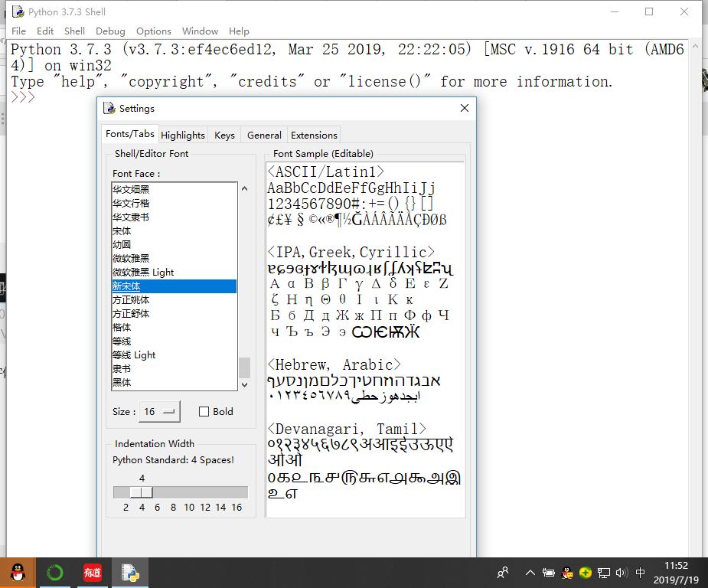
Task: Switch to the Highlights tab
Action: 183,135
